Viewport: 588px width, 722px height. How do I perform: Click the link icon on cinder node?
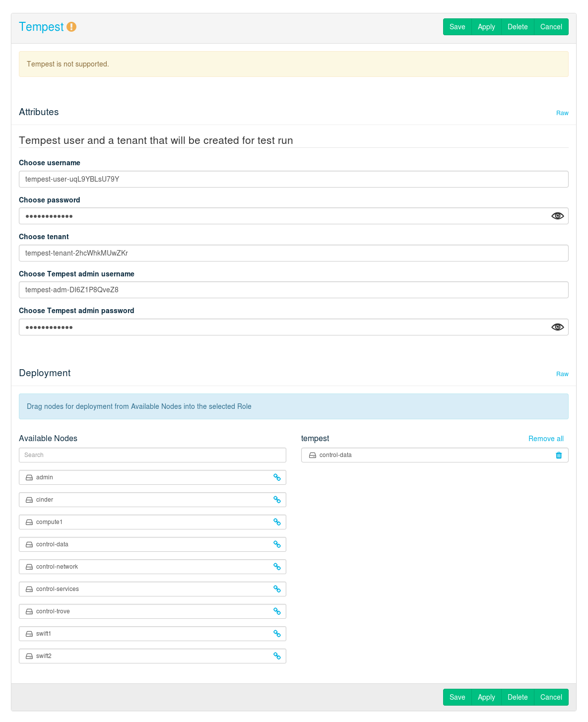click(x=277, y=500)
